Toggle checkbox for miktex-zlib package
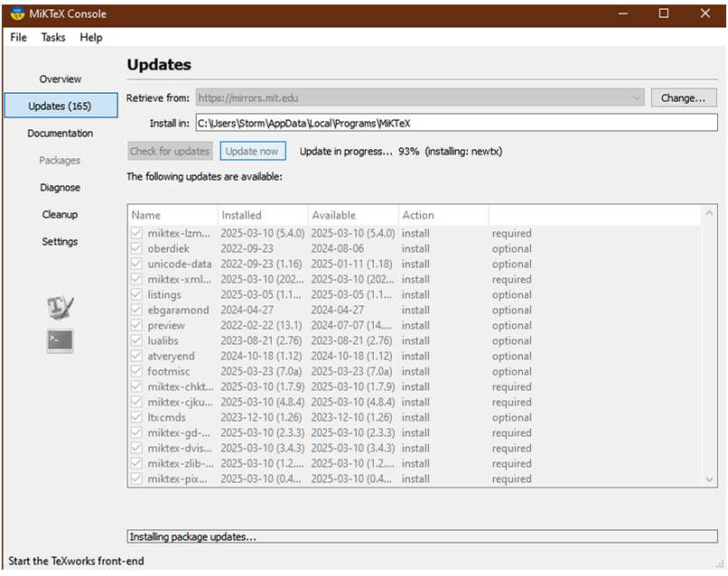The width and height of the screenshot is (728, 576). pyautogui.click(x=136, y=463)
